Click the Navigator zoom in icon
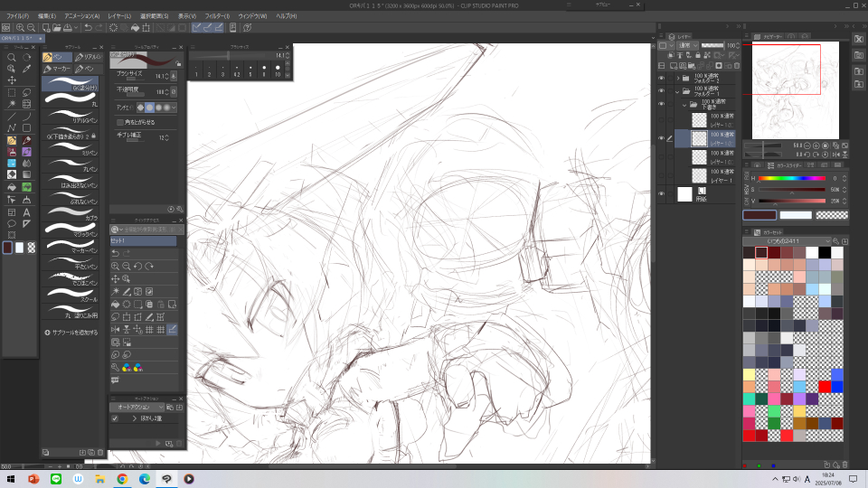The image size is (868, 488). (x=816, y=145)
